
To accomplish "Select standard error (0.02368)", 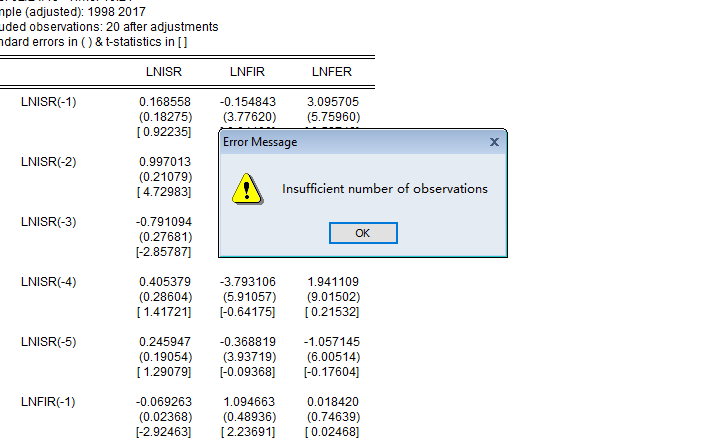I will coord(165,416).
